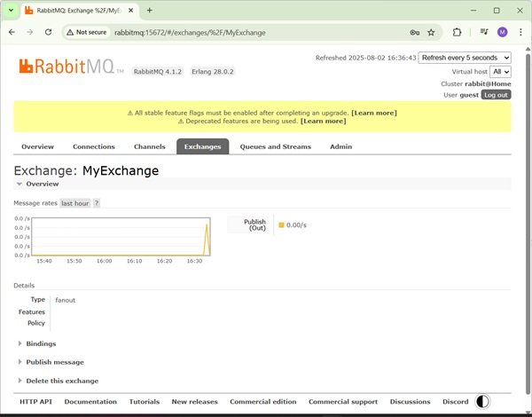The width and height of the screenshot is (532, 417).
Task: Open the Chrome three-dot menu
Action: pyautogui.click(x=520, y=32)
